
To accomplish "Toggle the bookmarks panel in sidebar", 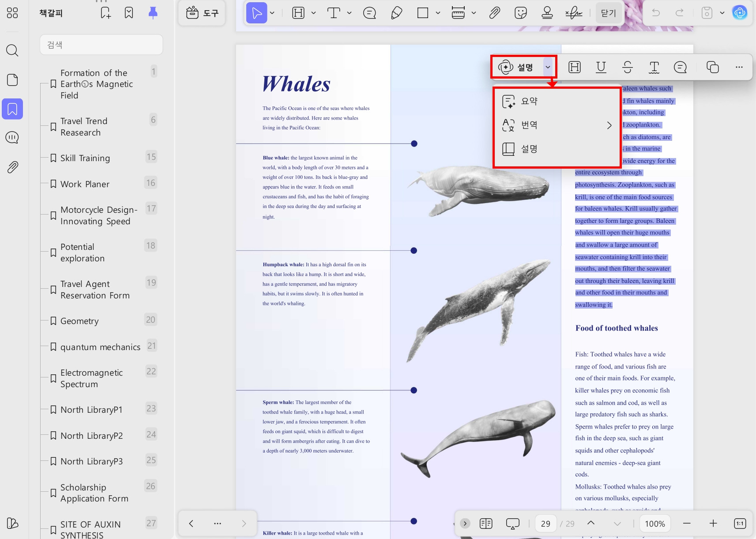I will click(12, 109).
